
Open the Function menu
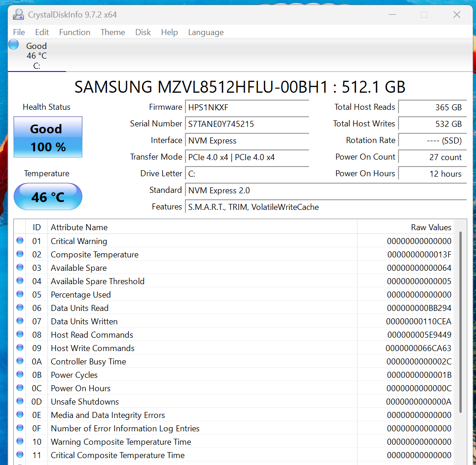click(74, 32)
